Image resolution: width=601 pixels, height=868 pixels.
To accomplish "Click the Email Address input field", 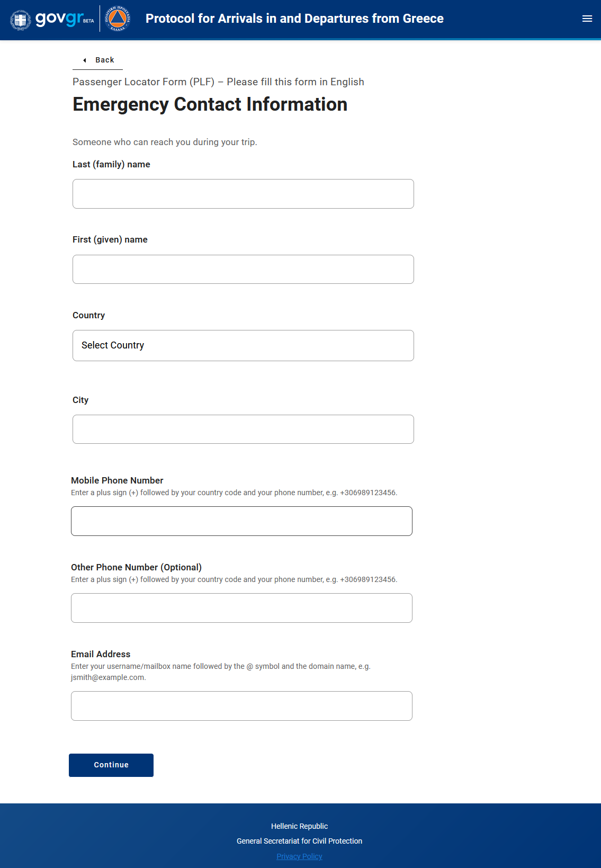I will coord(241,706).
